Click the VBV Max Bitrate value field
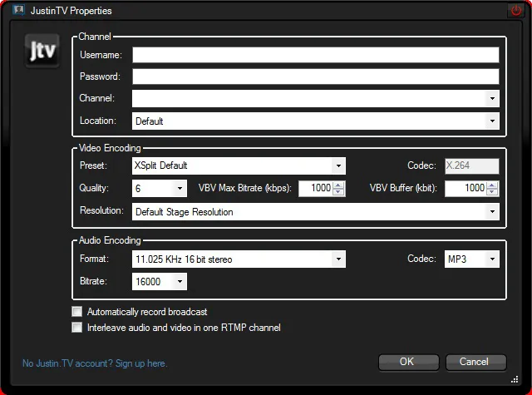 pyautogui.click(x=316, y=188)
